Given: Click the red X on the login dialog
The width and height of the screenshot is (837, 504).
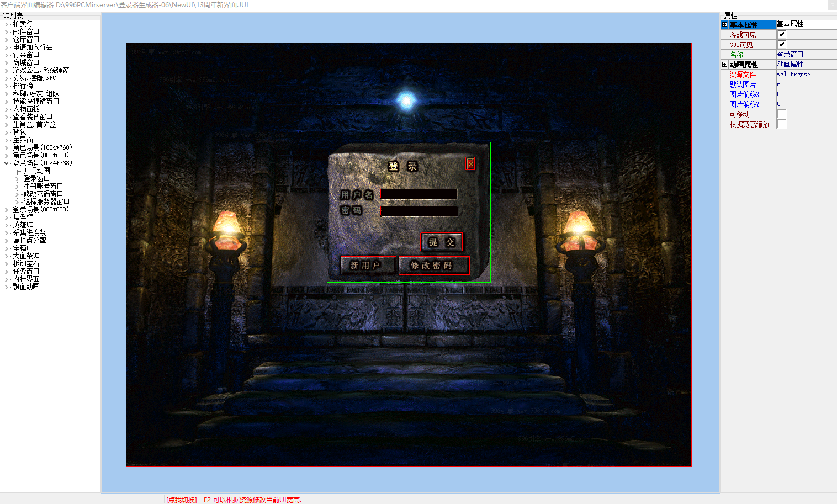Looking at the screenshot, I should coord(470,164).
